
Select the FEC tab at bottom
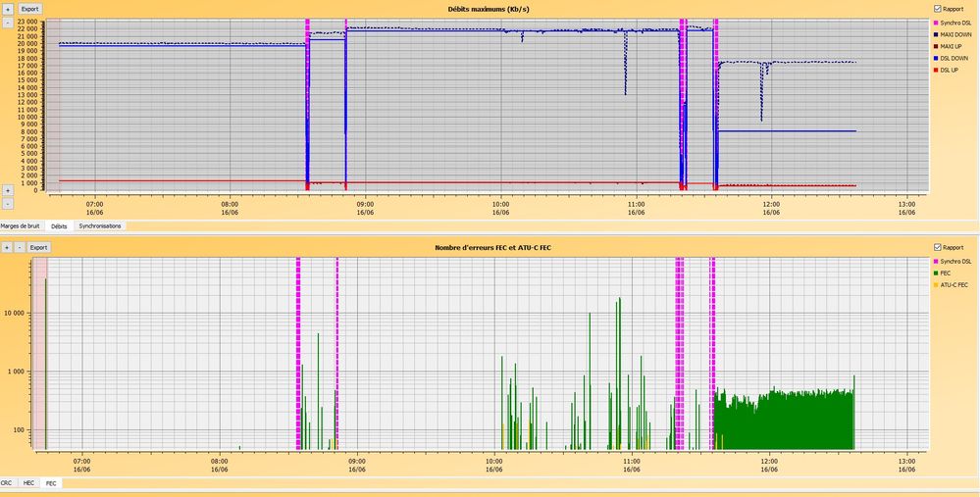(51, 483)
